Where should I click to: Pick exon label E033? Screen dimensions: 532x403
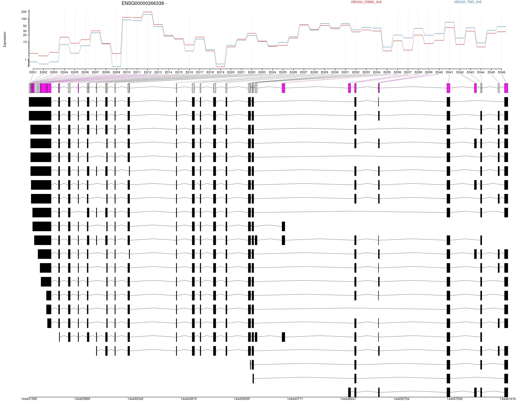click(366, 72)
